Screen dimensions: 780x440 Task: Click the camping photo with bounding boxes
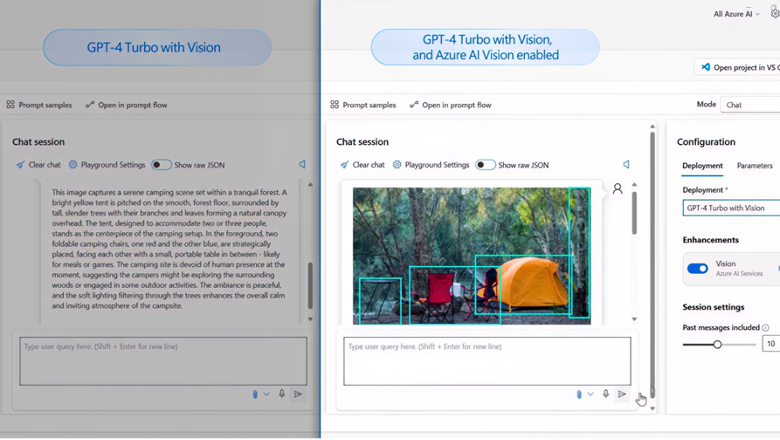pos(472,256)
